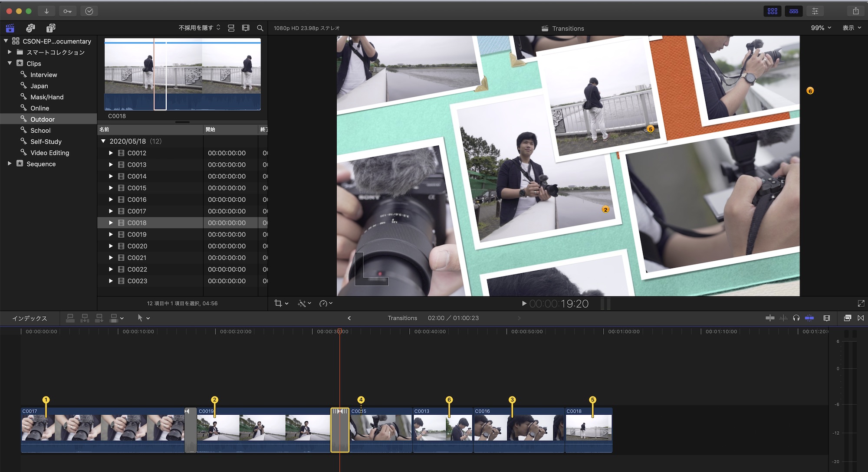This screenshot has height=472, width=868.
Task: Click the インデックス index button
Action: click(30, 318)
